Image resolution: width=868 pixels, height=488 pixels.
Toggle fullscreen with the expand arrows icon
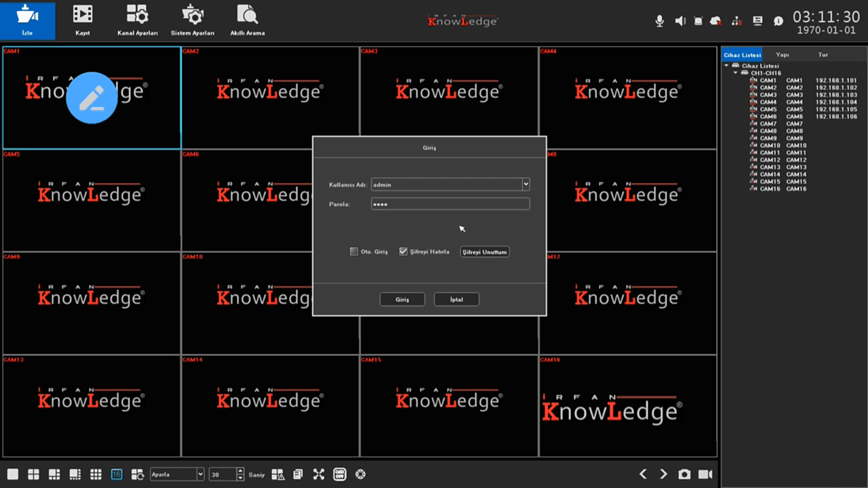[x=319, y=474]
